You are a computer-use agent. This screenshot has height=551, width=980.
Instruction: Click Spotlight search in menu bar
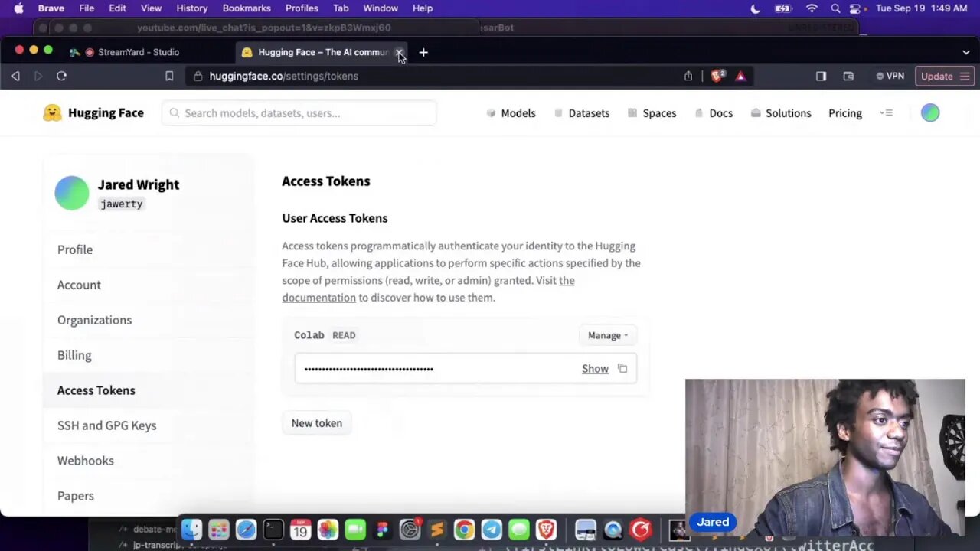835,8
